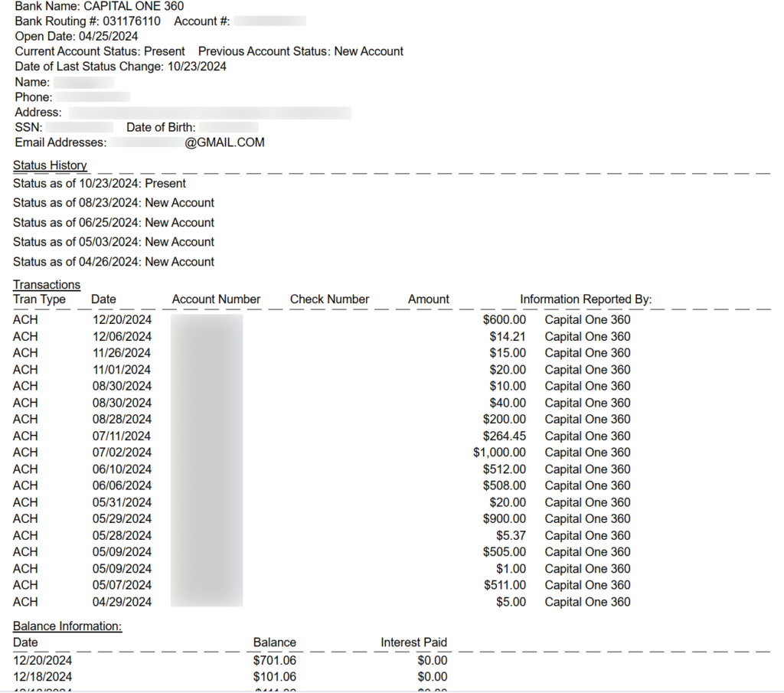Click the $701.06 balance value
Screen dimensions: 784x693
tap(275, 661)
